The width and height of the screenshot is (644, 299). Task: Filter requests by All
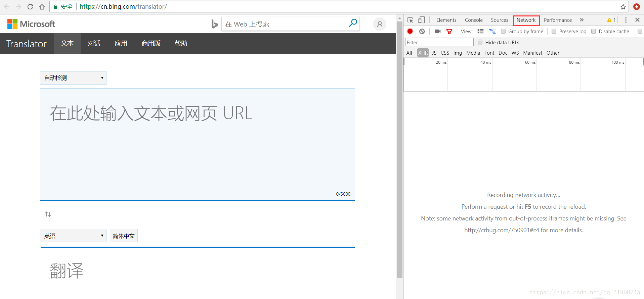click(409, 53)
